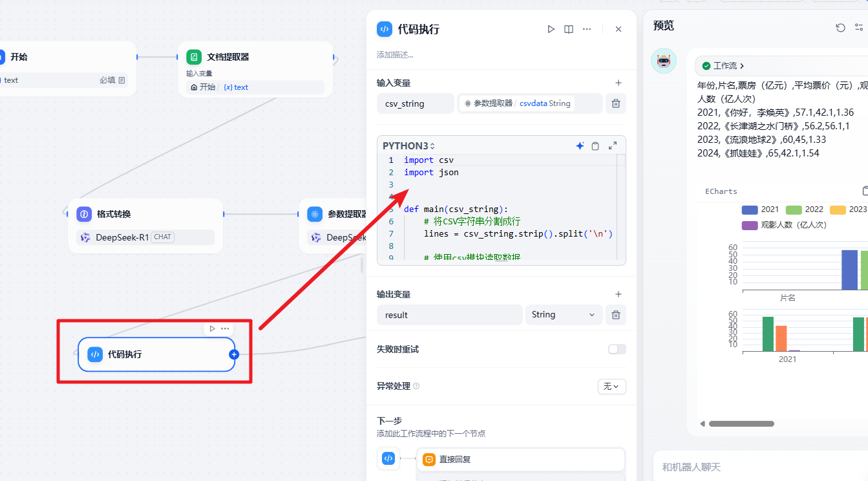Expand the 工作流 process details

click(x=724, y=66)
